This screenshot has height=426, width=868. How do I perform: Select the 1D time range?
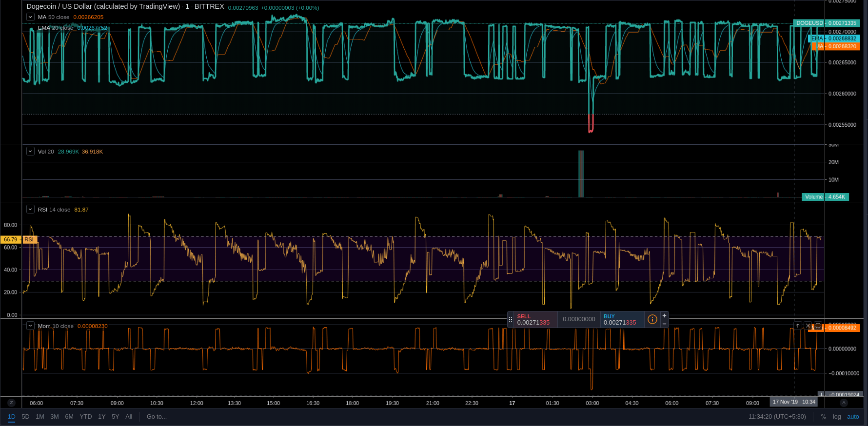click(x=12, y=417)
